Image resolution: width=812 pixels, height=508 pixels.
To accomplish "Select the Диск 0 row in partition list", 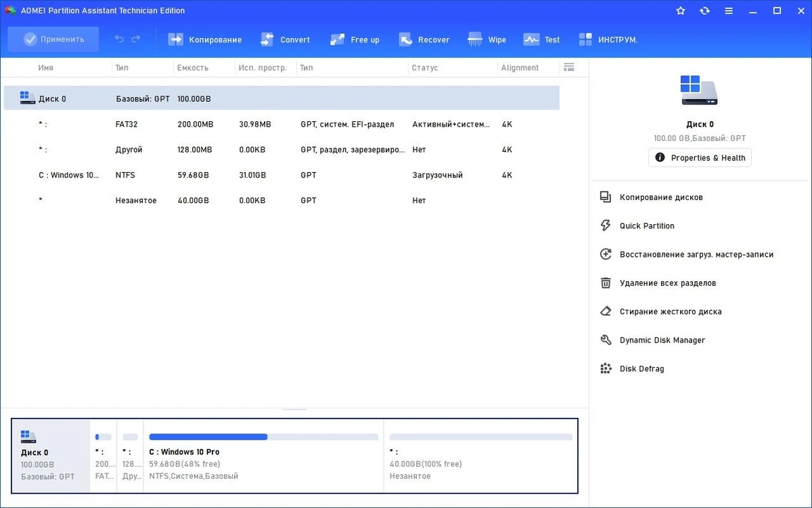I will coord(281,98).
